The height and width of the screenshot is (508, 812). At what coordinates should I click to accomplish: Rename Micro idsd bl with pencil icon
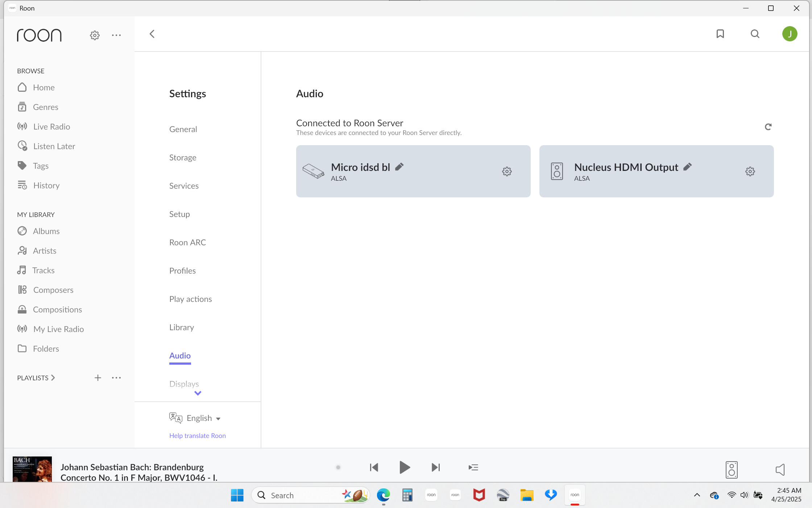click(x=399, y=167)
